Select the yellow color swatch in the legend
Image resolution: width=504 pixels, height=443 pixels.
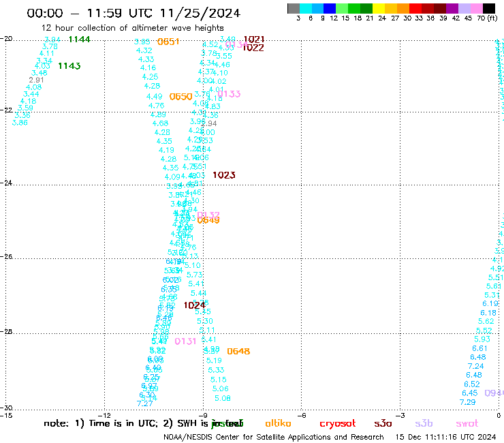(x=379, y=8)
